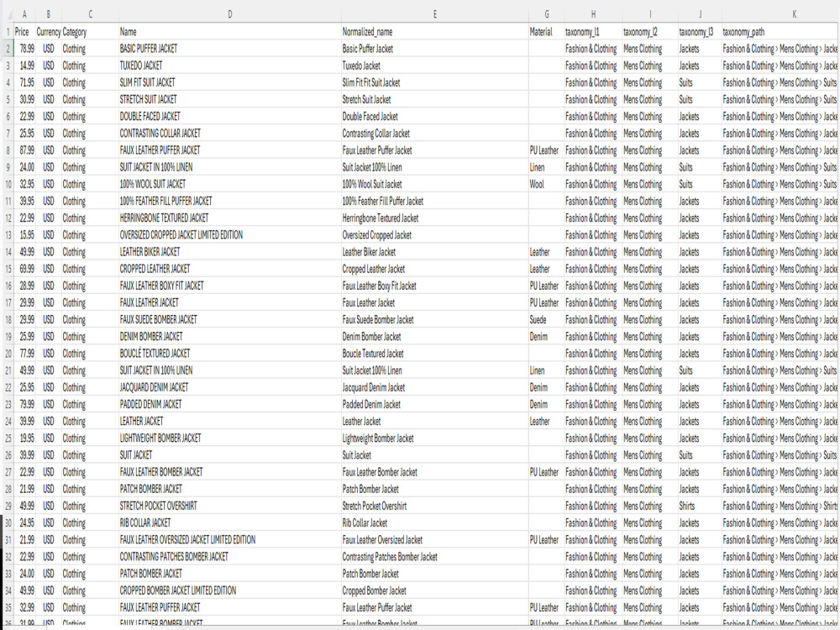
Task: Select row 2 via its row number
Action: click(8, 49)
